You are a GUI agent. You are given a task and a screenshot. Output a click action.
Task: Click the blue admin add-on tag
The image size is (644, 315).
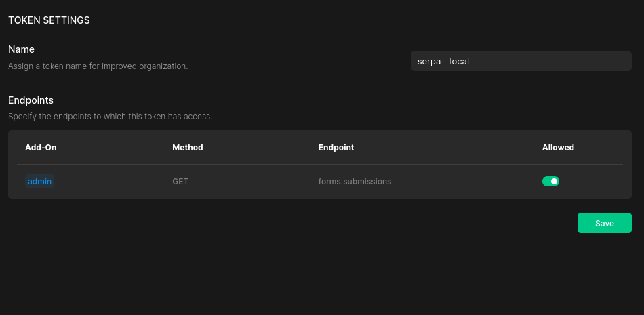pyautogui.click(x=39, y=181)
